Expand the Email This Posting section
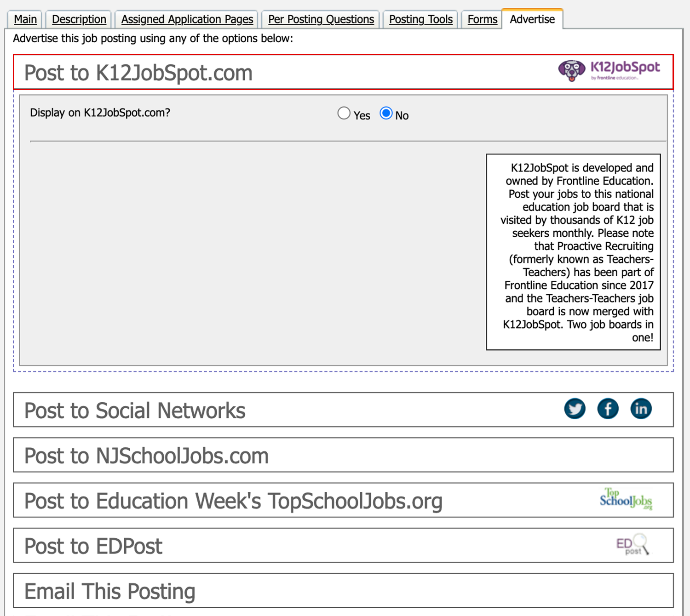Viewport: 690px width, 616px height. click(x=343, y=590)
